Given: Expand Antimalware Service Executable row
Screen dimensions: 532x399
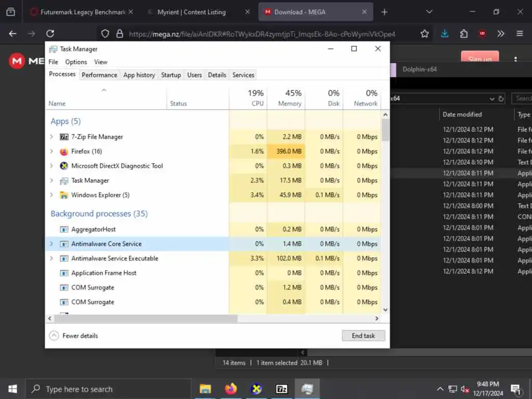Looking at the screenshot, I should point(51,258).
